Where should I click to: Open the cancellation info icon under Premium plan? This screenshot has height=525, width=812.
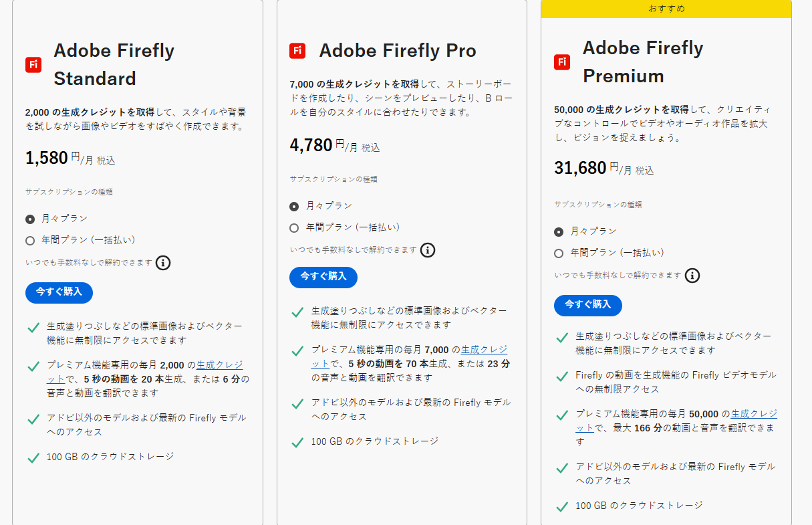693,276
